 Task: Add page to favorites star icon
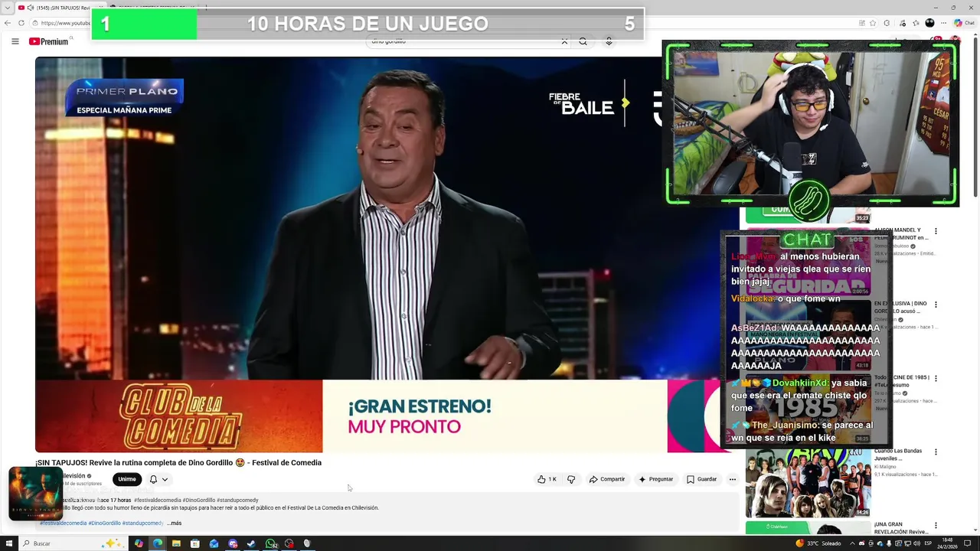873,23
